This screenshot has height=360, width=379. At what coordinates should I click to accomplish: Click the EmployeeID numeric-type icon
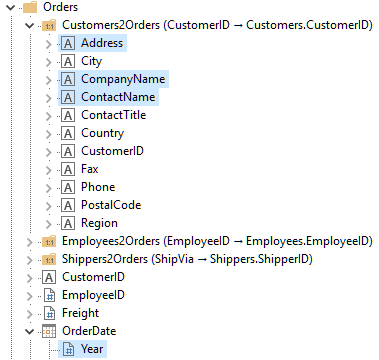click(x=50, y=295)
